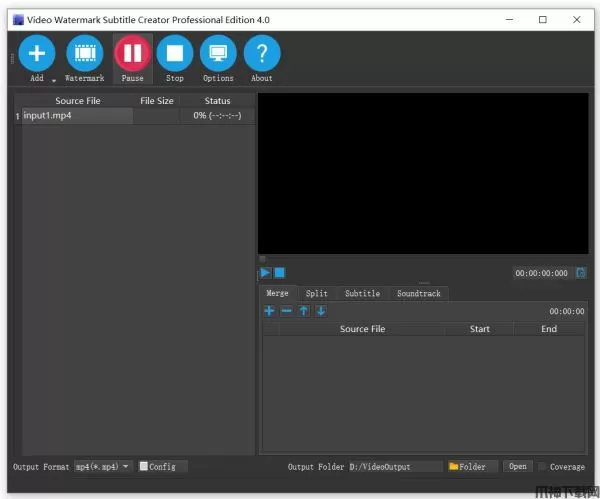Stop the conversion process

click(x=175, y=53)
